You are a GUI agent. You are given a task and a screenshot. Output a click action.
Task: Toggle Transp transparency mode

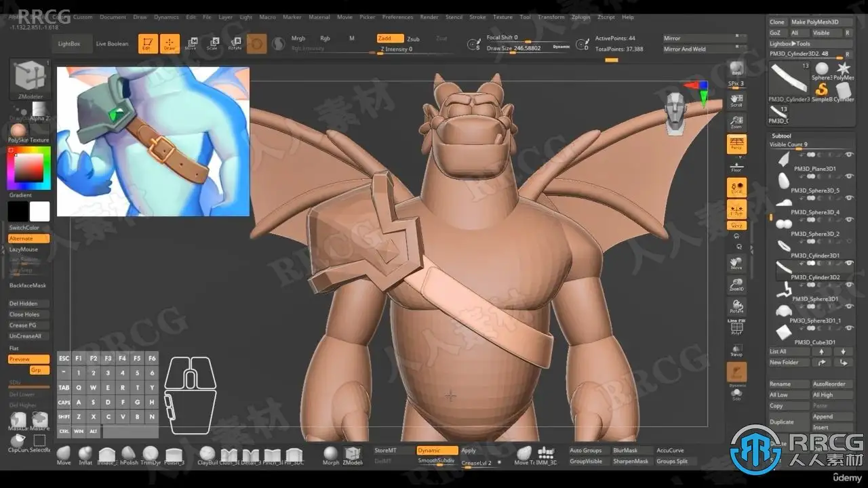coord(736,348)
